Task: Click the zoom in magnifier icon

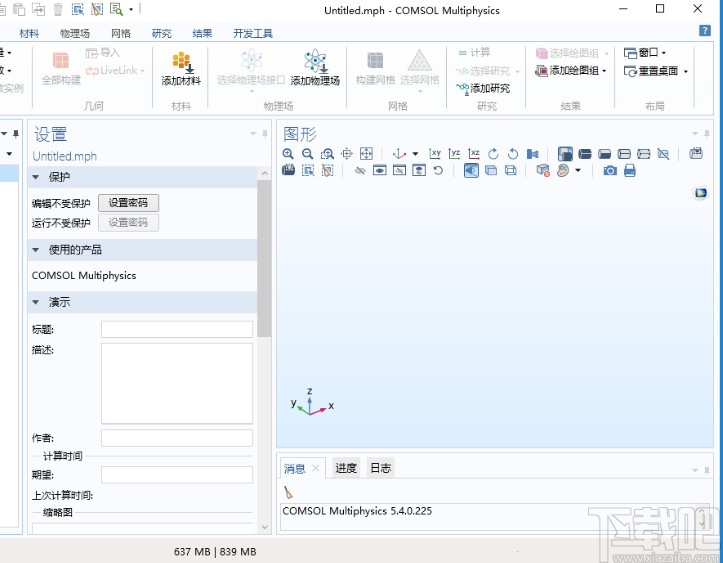Action: click(288, 154)
